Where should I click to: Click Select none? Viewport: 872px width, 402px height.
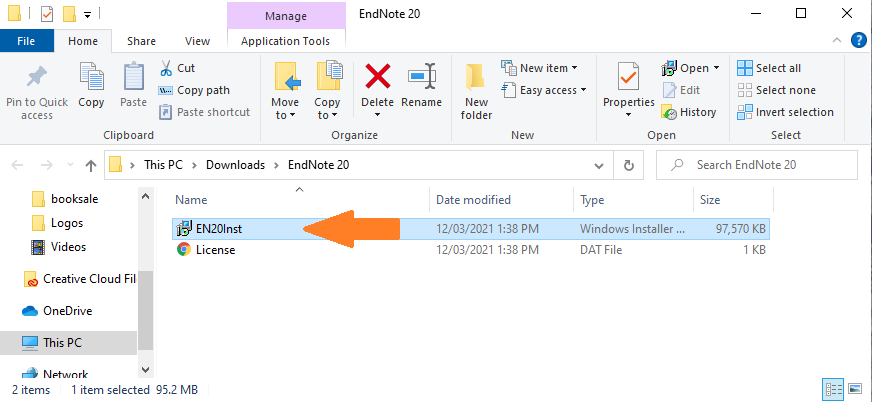(776, 90)
